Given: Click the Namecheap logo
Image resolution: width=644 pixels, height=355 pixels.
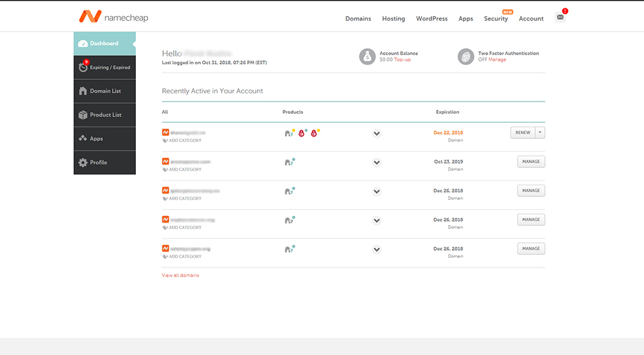Looking at the screenshot, I should (114, 17).
